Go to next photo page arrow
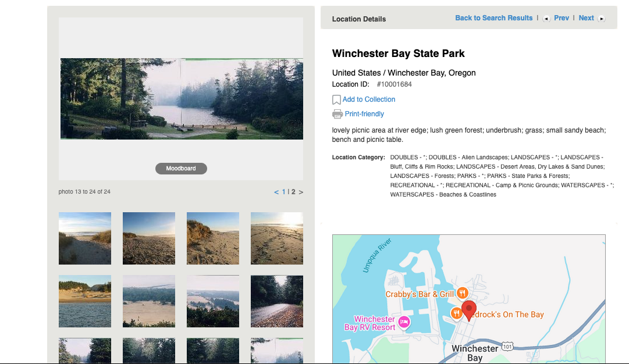This screenshot has height=364, width=629. (x=301, y=192)
